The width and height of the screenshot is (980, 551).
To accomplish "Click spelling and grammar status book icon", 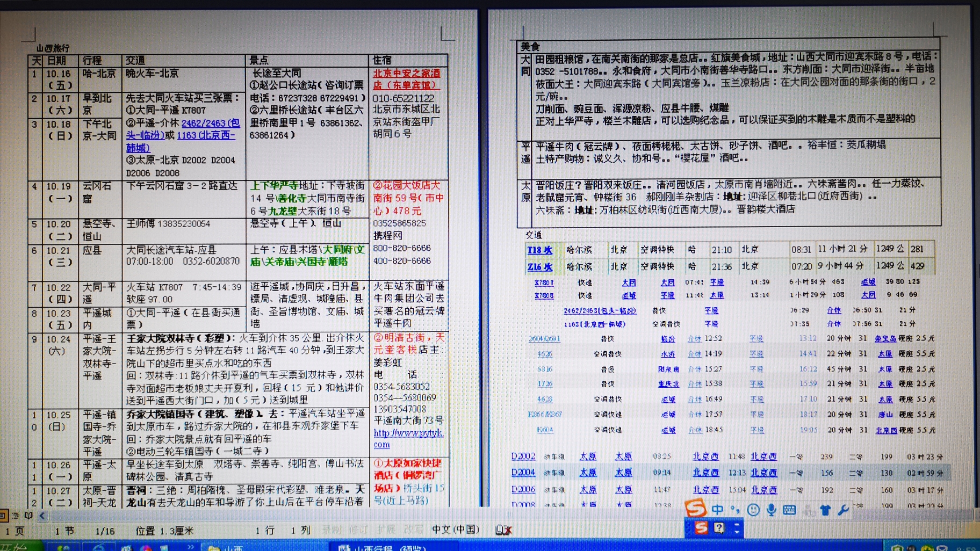I will point(503,530).
